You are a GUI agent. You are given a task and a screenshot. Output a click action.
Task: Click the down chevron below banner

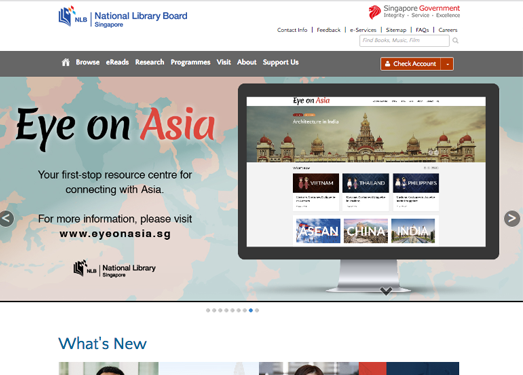pyautogui.click(x=386, y=291)
